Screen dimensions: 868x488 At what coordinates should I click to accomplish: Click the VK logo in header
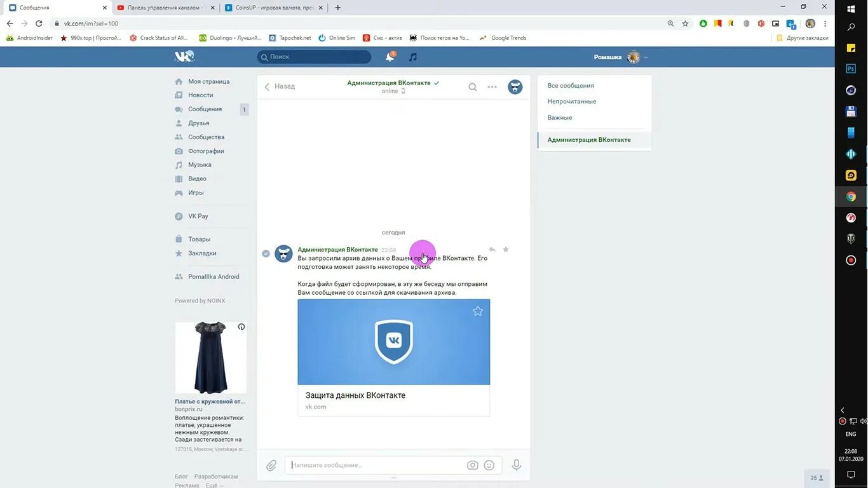click(x=184, y=57)
